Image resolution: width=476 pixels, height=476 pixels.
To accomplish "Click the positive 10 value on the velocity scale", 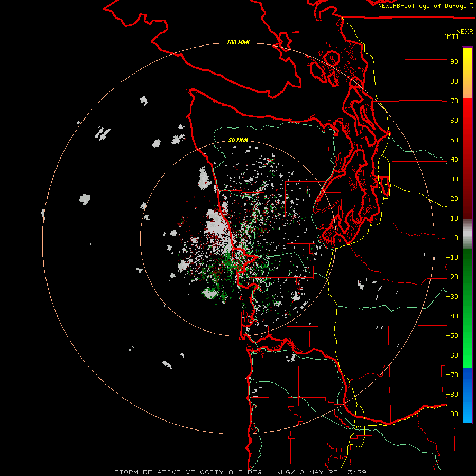I will [454, 218].
